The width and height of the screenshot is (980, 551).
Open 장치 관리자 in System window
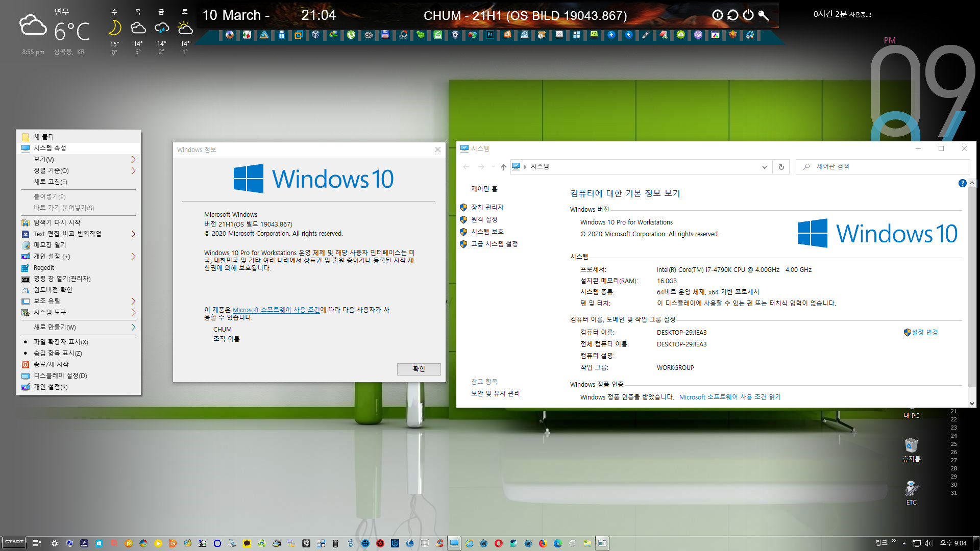point(487,207)
